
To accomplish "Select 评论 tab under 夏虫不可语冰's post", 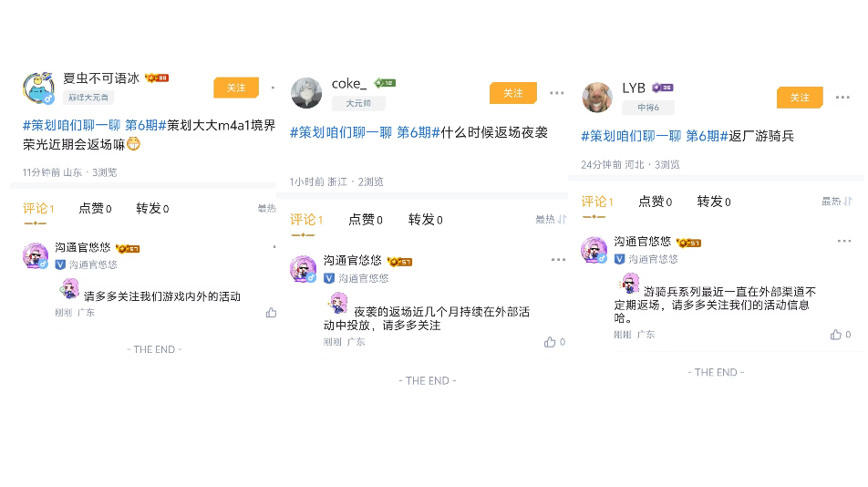I will (38, 209).
